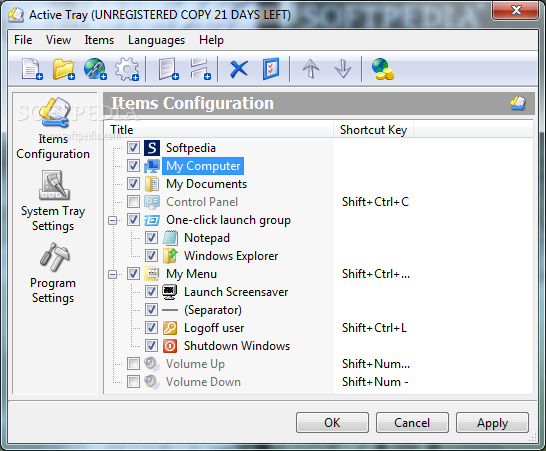Click the My Documents folder icon

click(x=152, y=184)
